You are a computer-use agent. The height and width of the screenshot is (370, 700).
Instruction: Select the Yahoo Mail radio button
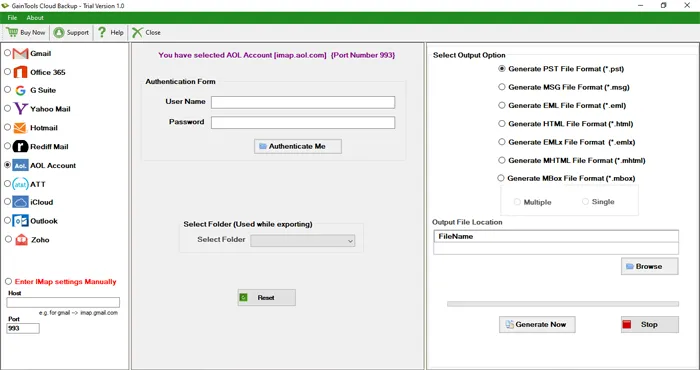point(8,108)
